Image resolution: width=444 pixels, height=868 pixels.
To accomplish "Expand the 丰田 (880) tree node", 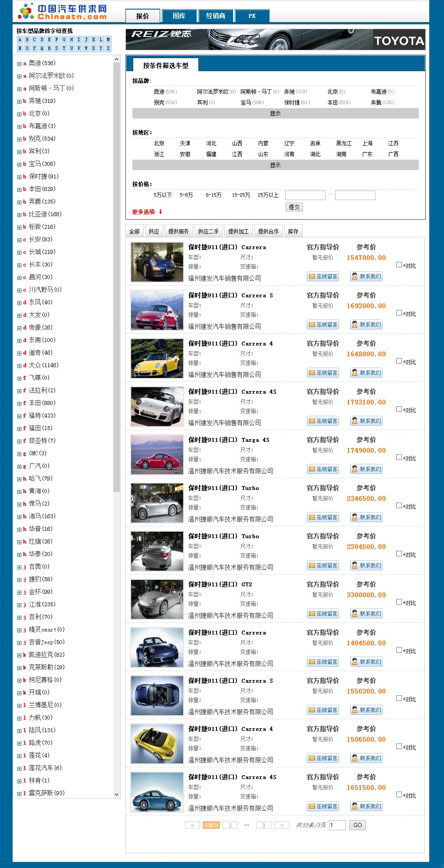I will pos(19,404).
